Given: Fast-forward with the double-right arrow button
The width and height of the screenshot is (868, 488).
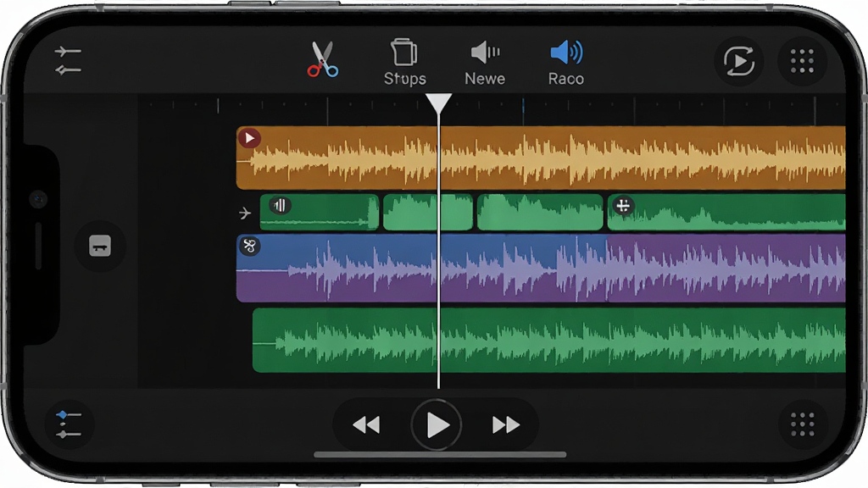Looking at the screenshot, I should tap(506, 425).
